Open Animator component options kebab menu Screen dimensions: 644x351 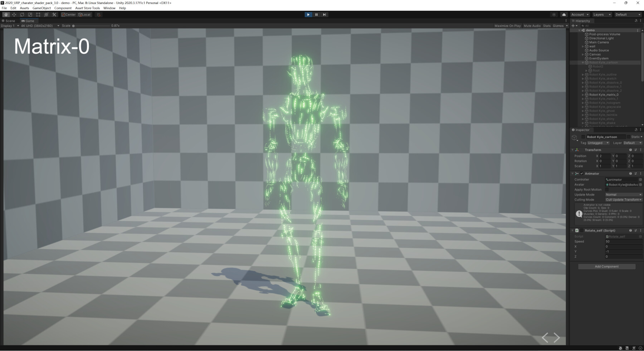640,174
